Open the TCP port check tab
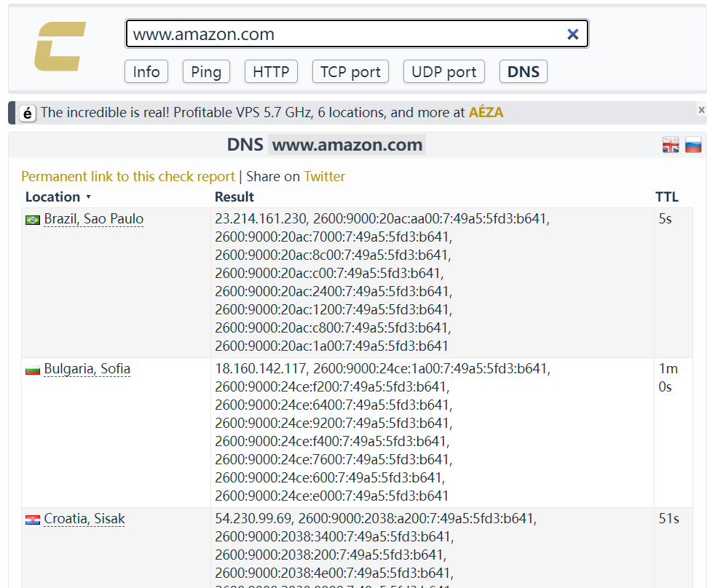Viewport: 707px width, 588px height. [350, 71]
